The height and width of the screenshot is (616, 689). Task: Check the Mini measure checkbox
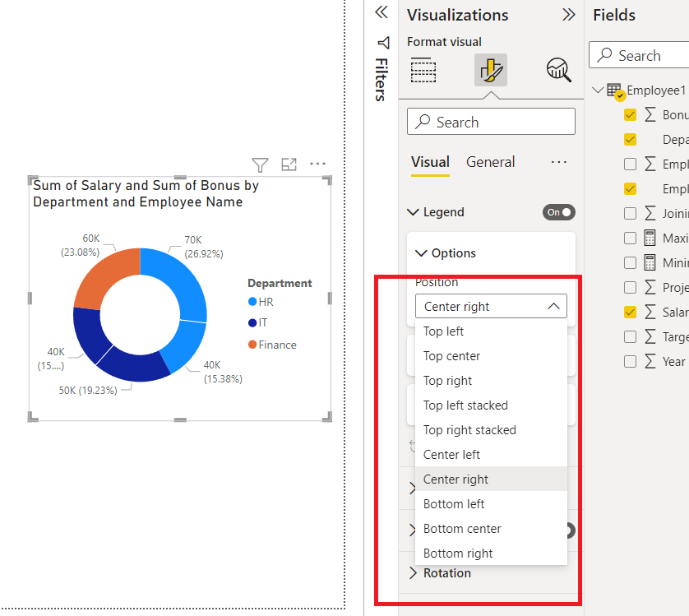pyautogui.click(x=630, y=262)
